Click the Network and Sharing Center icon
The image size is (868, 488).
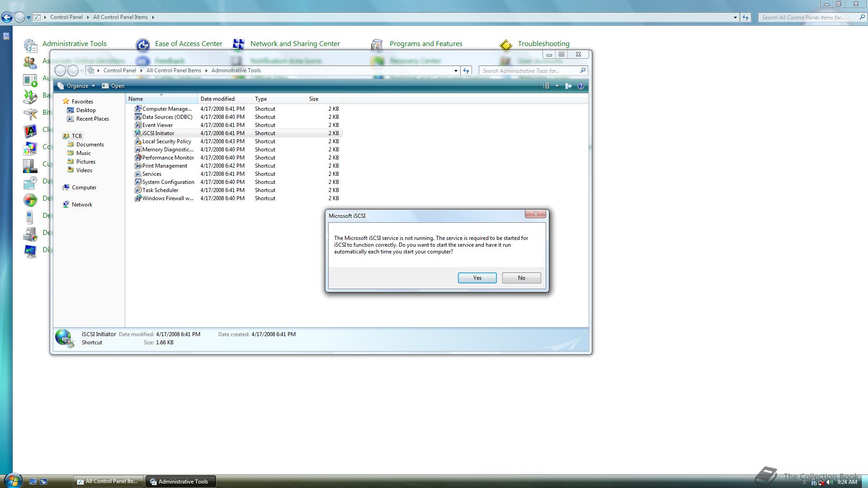click(x=239, y=44)
